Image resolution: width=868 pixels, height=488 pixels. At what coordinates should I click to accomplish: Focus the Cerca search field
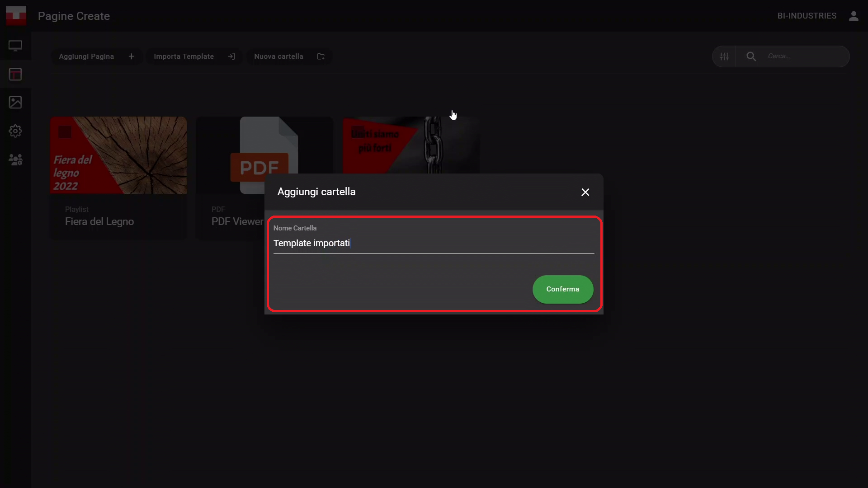click(x=805, y=56)
